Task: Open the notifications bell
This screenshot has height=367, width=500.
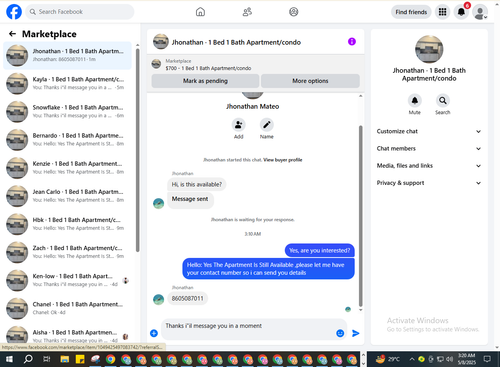Action: coord(461,12)
